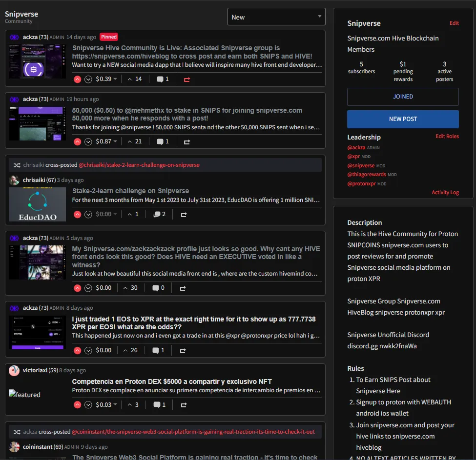Open the chrisaiki cross-posted original link
476x460 pixels.
coord(139,165)
